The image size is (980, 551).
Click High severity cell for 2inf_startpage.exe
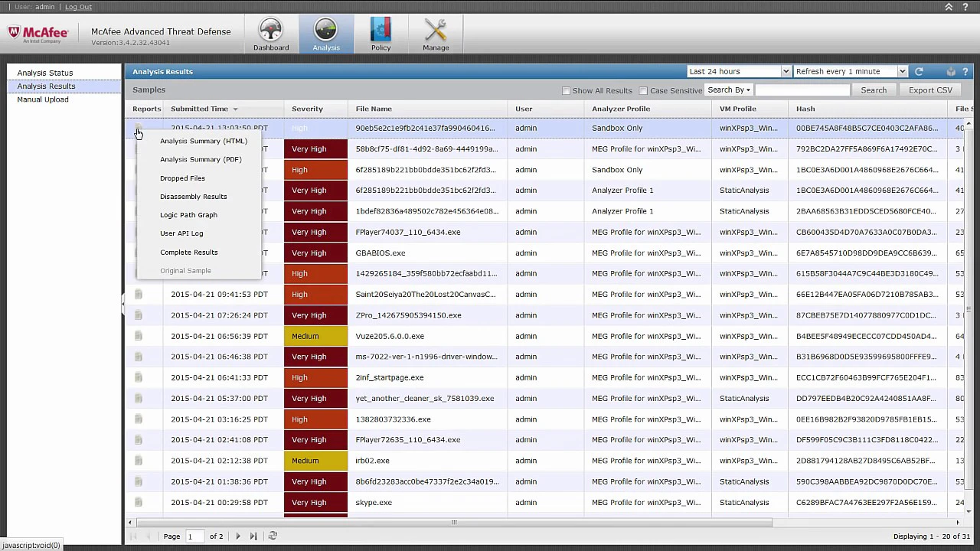click(x=315, y=377)
